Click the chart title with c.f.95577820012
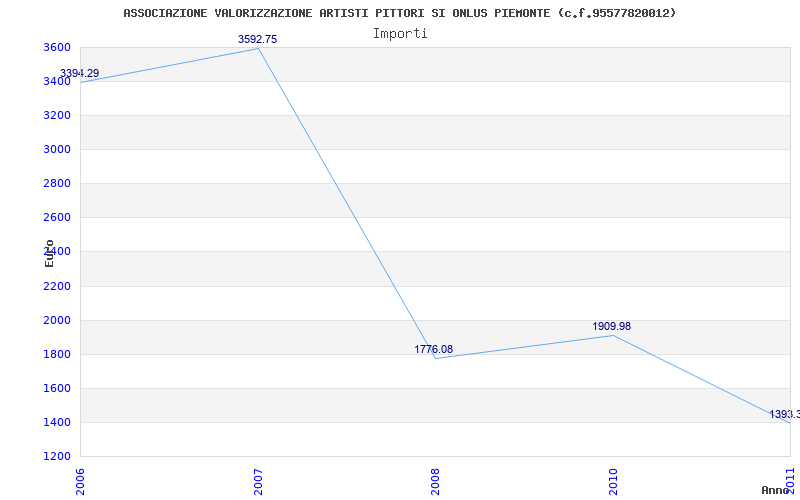The height and width of the screenshot is (500, 800). pos(399,13)
